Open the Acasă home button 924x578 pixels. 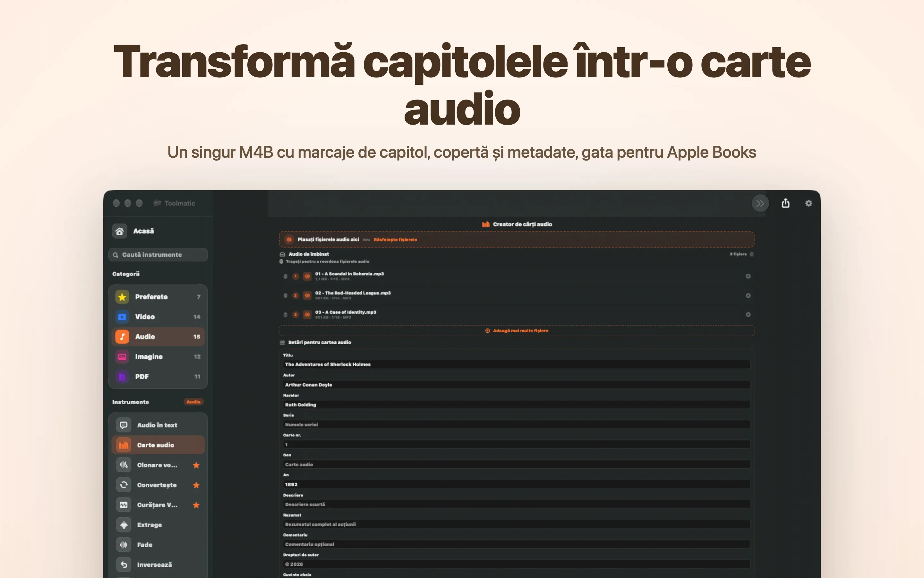point(133,231)
